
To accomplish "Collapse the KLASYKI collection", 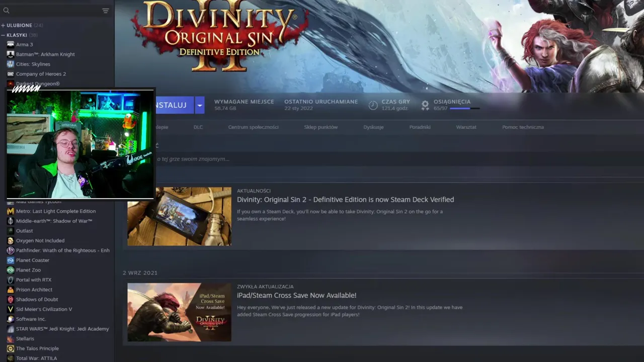I will (3, 35).
